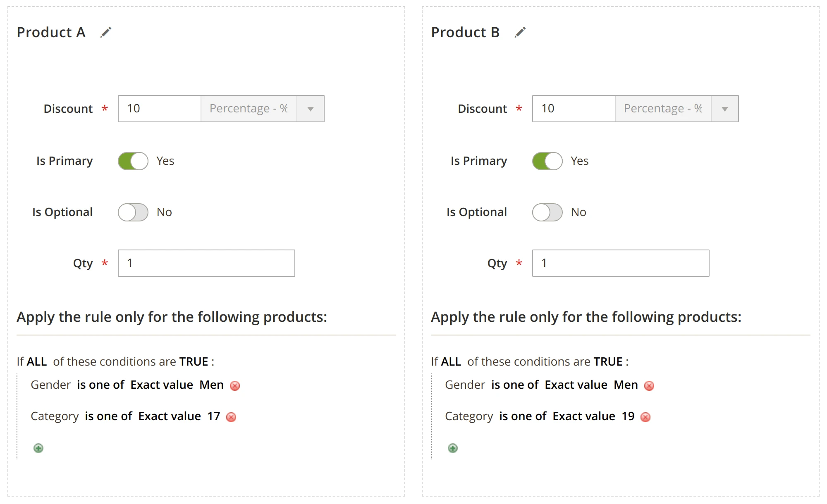The width and height of the screenshot is (827, 504).
Task: Add a new condition to Product A rules
Action: tap(39, 448)
